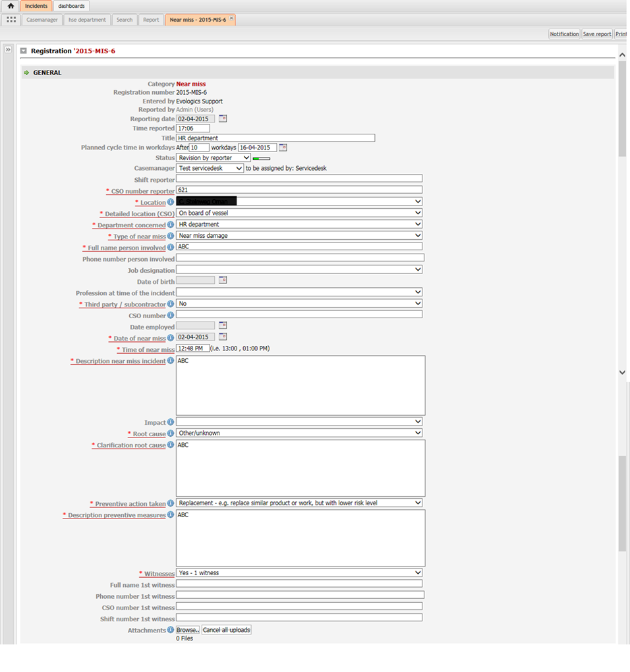
Task: Click the Save report button
Action: [597, 34]
